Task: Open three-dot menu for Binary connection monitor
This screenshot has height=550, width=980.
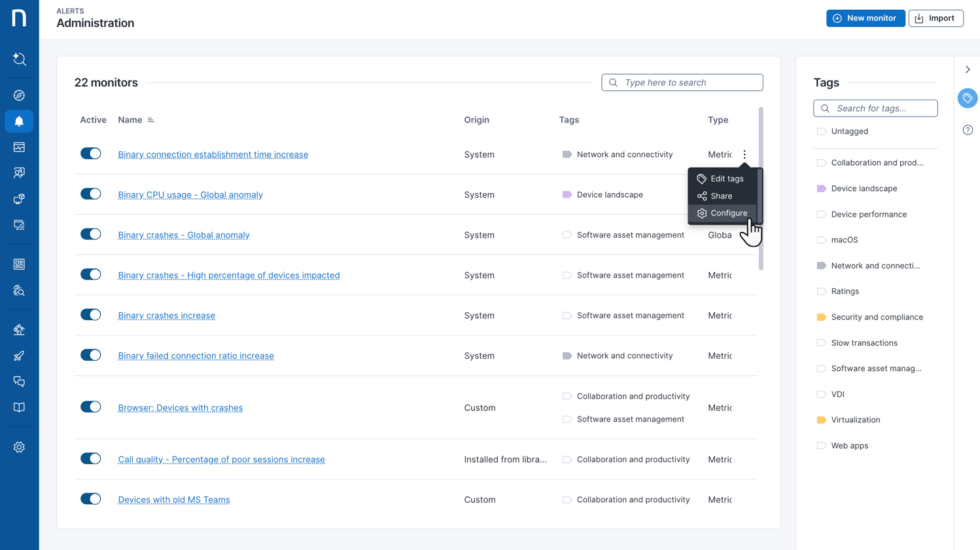Action: 744,155
